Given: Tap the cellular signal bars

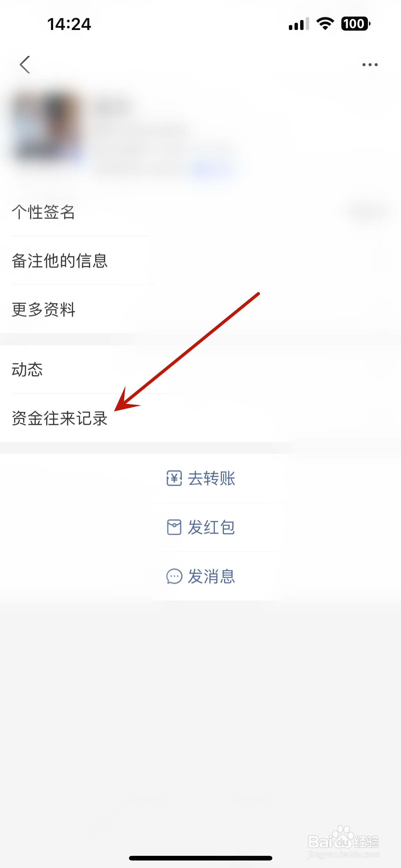Looking at the screenshot, I should click(299, 23).
